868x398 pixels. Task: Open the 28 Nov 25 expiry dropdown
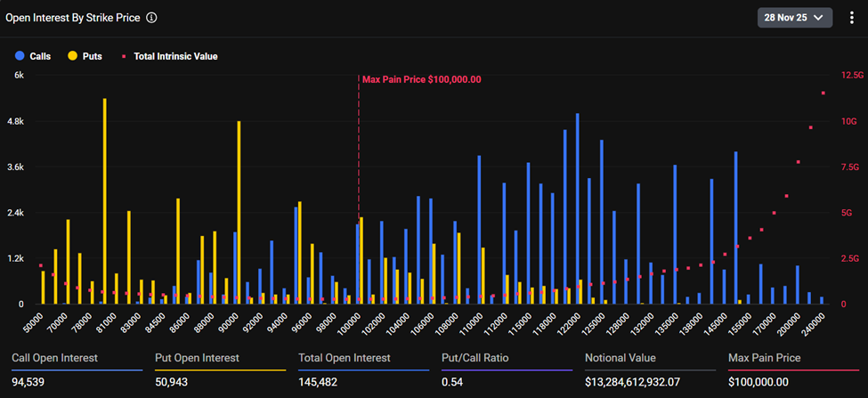(795, 18)
